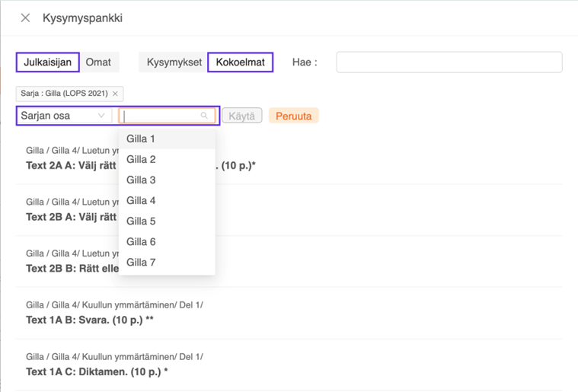Image resolution: width=578 pixels, height=392 pixels.
Task: Click the search magnifier icon in filter field
Action: [204, 116]
